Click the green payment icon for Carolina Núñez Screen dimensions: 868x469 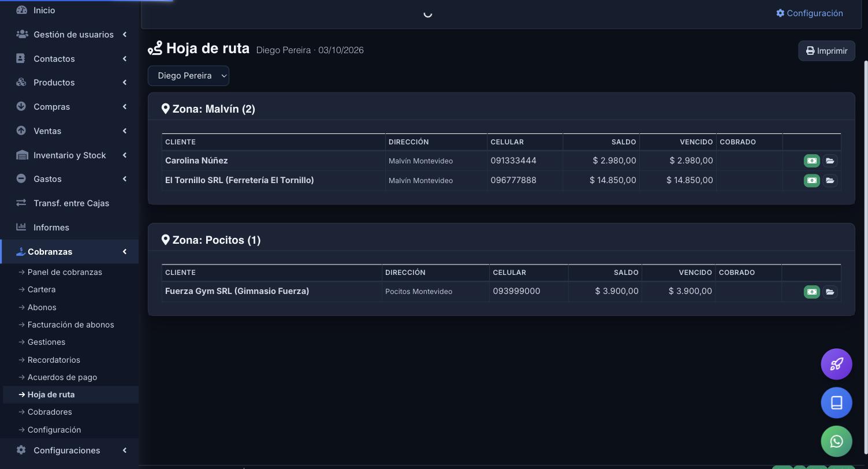tap(811, 161)
